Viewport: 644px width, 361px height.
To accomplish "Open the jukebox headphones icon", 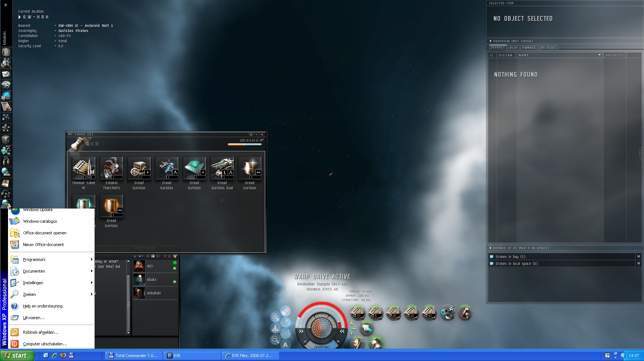I will [x=6, y=194].
